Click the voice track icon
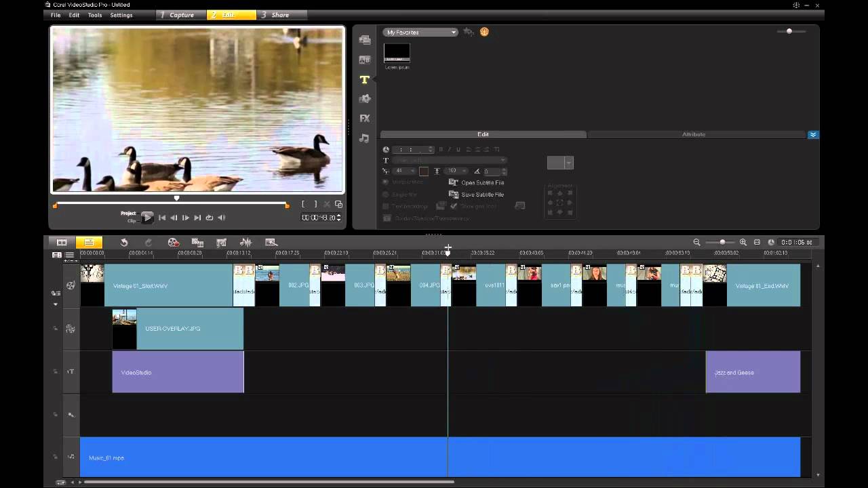Image resolution: width=868 pixels, height=488 pixels. [x=71, y=414]
